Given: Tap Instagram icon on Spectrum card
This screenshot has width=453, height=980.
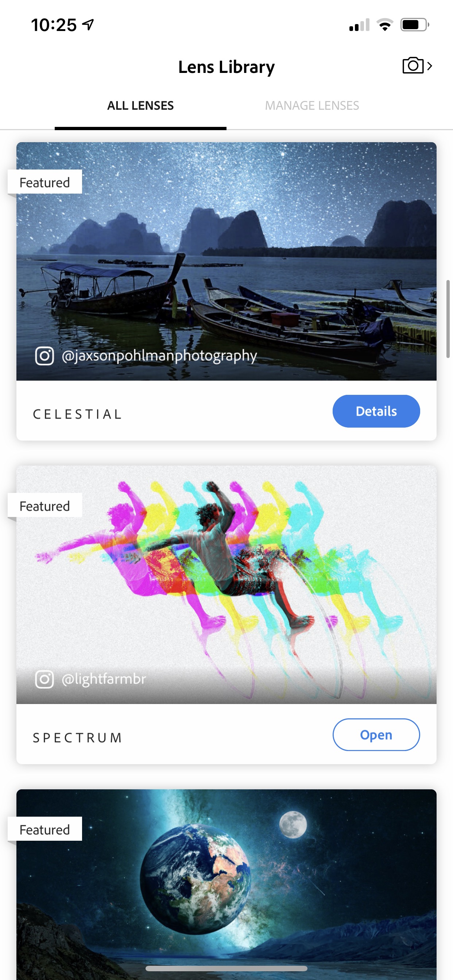Looking at the screenshot, I should [44, 679].
